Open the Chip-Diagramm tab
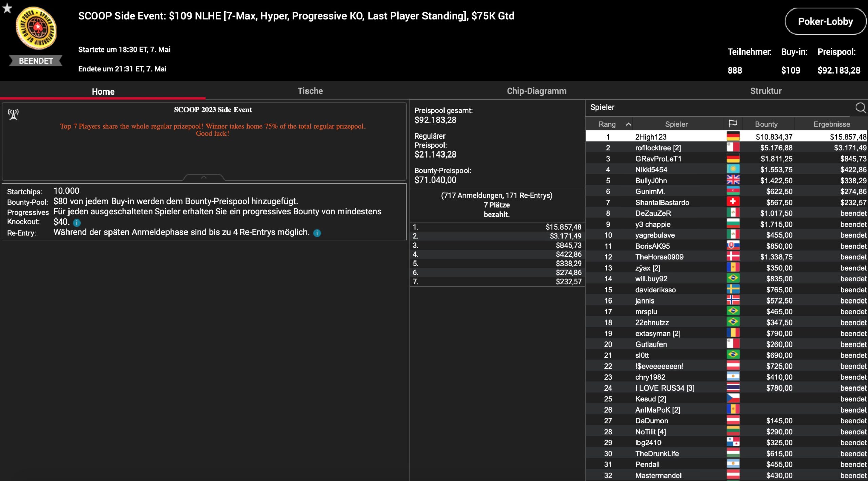The image size is (868, 481). tap(536, 91)
